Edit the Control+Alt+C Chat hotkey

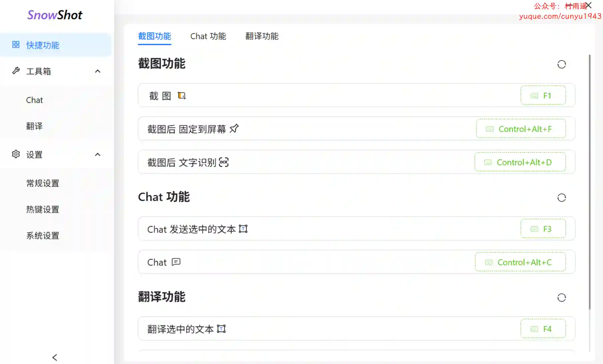[x=520, y=262]
